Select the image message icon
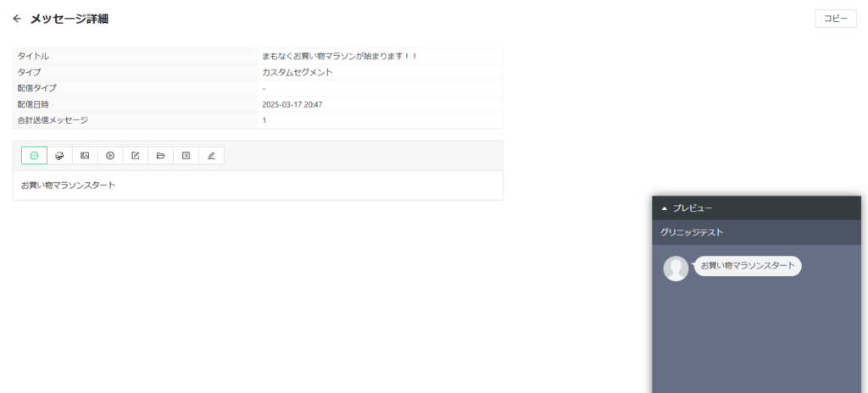868x393 pixels. (x=85, y=156)
